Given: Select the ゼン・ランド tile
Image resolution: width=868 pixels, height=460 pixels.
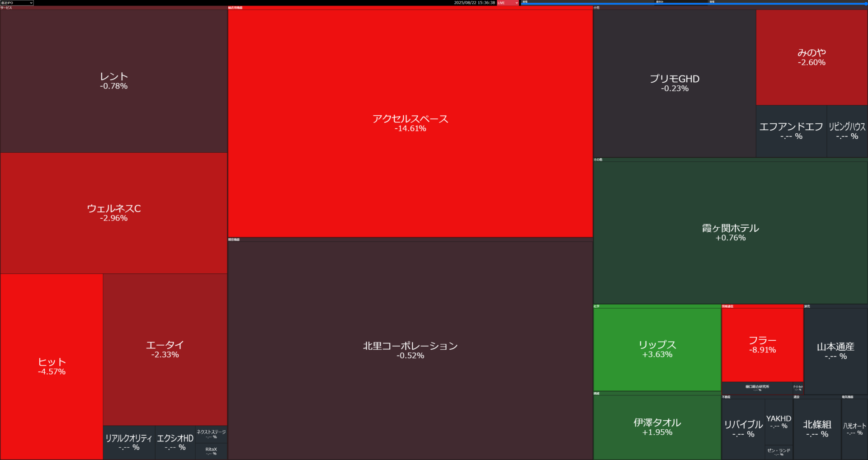Looking at the screenshot, I should [x=778, y=452].
